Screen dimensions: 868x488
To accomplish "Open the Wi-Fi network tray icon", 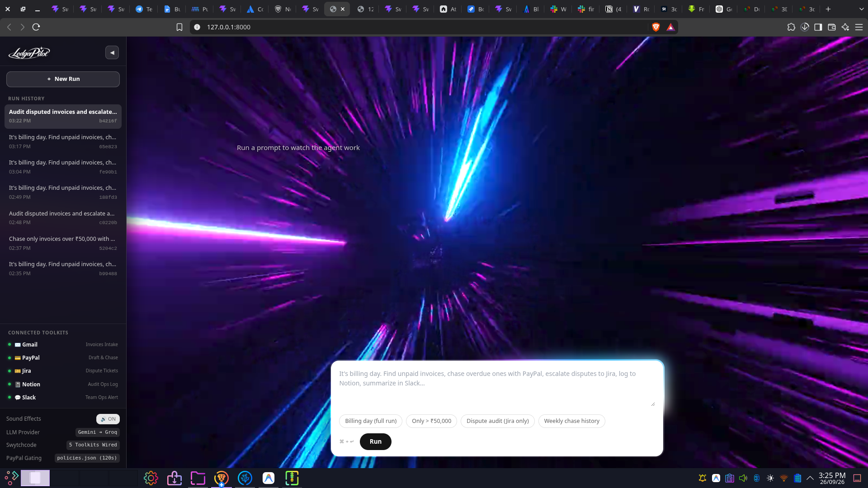I will (x=784, y=478).
